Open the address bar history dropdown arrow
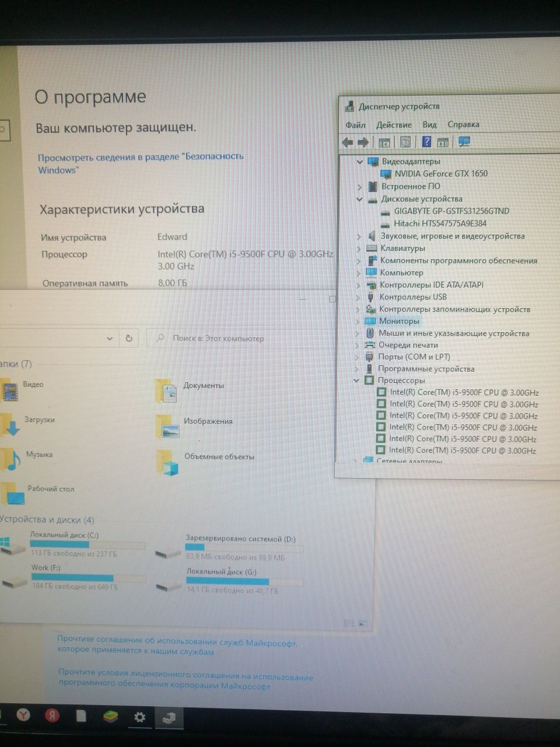Viewport: 560px width, 747px height. tap(109, 338)
